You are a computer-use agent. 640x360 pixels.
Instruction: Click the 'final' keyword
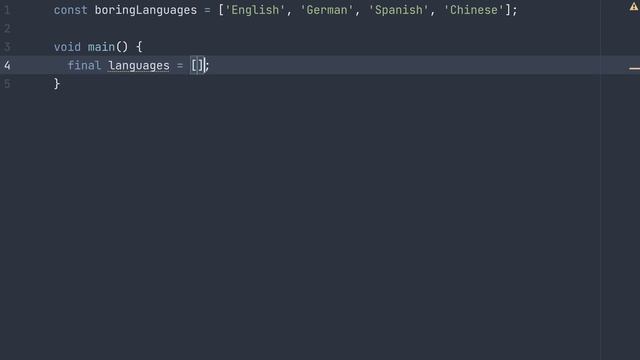[x=84, y=65]
